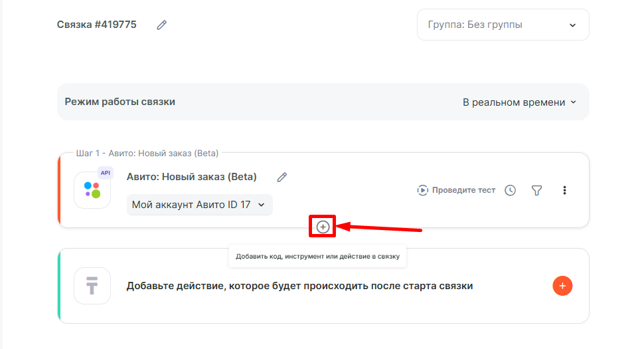The image size is (644, 349).
Task: Open the Мой аккаунт Авито ID 17 dropdown
Action: [199, 205]
